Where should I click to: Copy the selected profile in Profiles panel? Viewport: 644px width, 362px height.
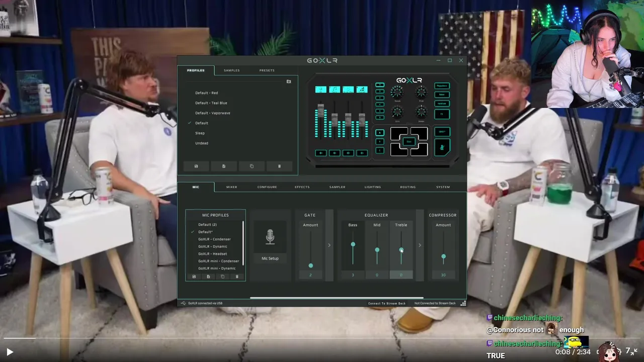[x=252, y=166]
